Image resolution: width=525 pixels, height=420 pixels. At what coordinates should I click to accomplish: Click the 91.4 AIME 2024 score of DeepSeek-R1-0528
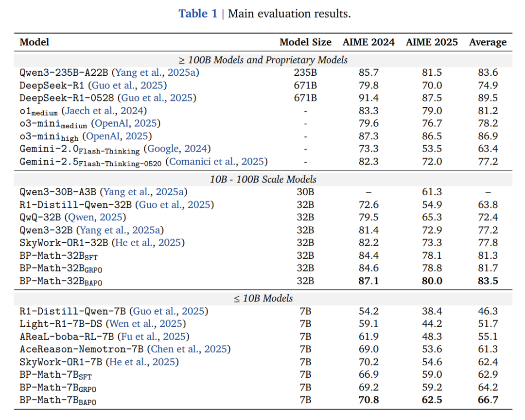point(368,98)
